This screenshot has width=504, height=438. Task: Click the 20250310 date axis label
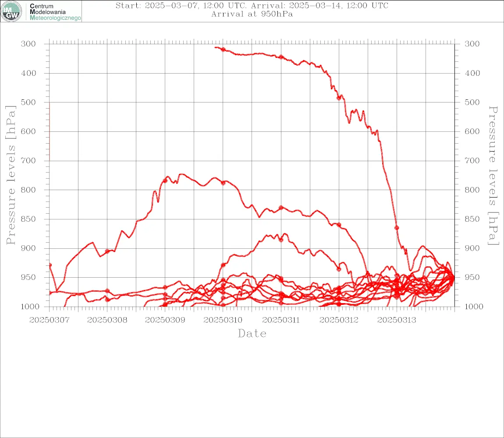pyautogui.click(x=223, y=320)
